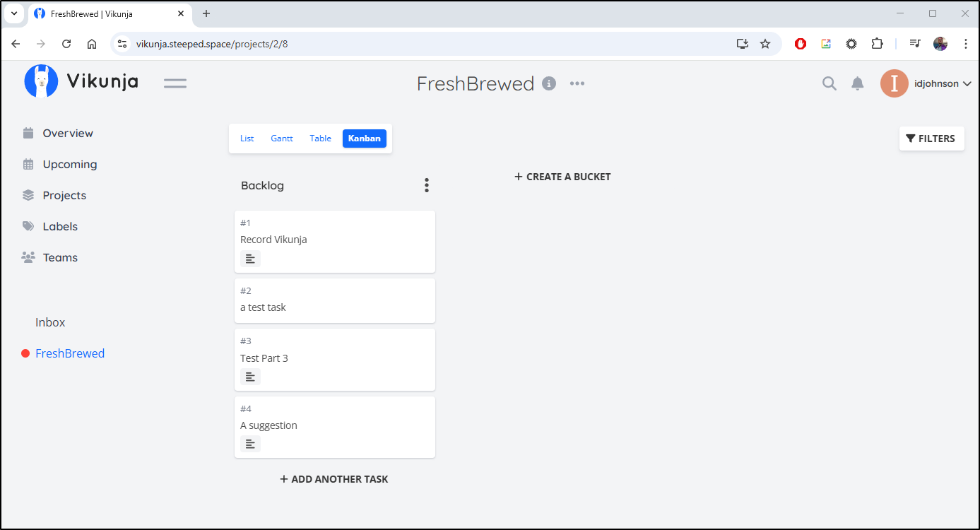Click Create a Bucket

click(562, 177)
